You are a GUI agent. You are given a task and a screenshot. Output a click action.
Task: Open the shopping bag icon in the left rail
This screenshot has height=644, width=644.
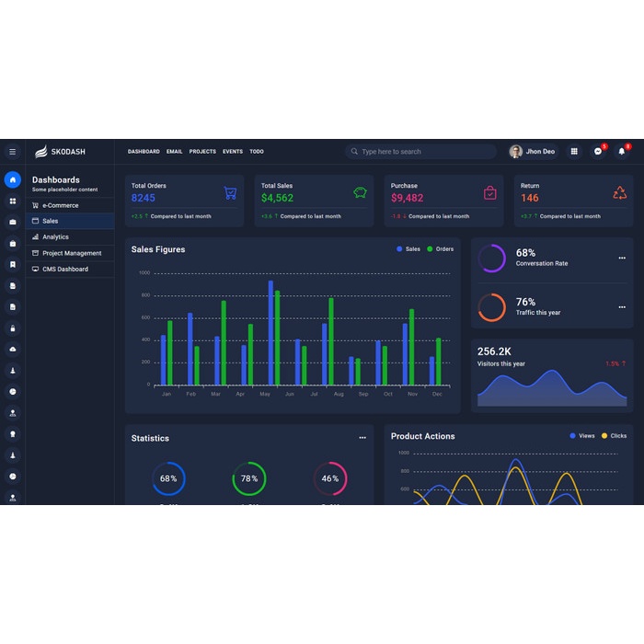click(13, 244)
